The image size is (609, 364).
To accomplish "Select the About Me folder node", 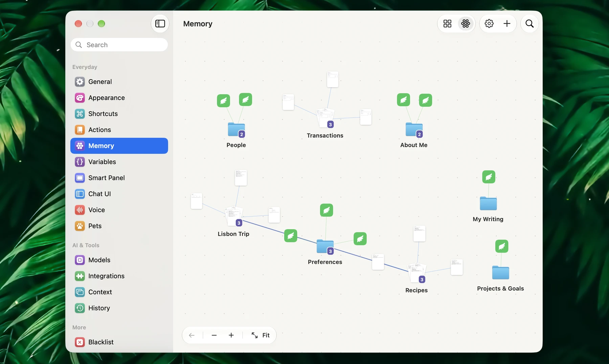I will tap(414, 130).
